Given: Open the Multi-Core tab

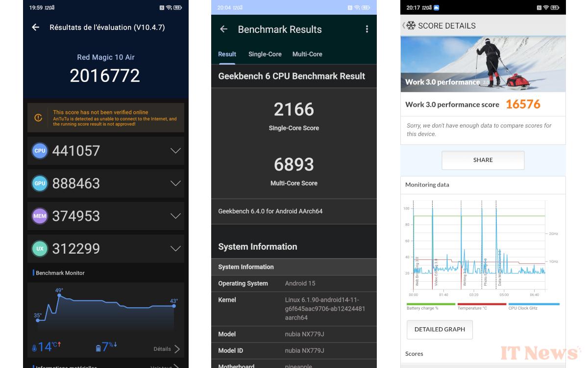Looking at the screenshot, I should [307, 54].
